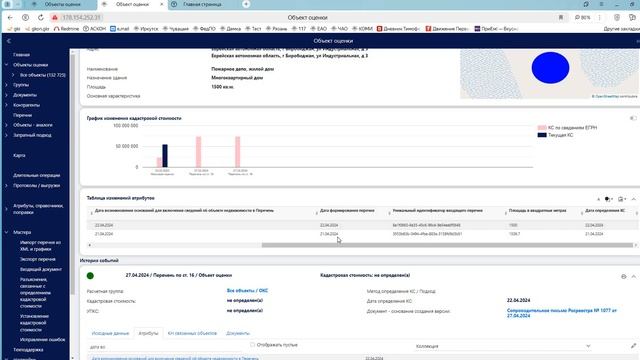Open "Карта" in the sidebar

[19, 156]
